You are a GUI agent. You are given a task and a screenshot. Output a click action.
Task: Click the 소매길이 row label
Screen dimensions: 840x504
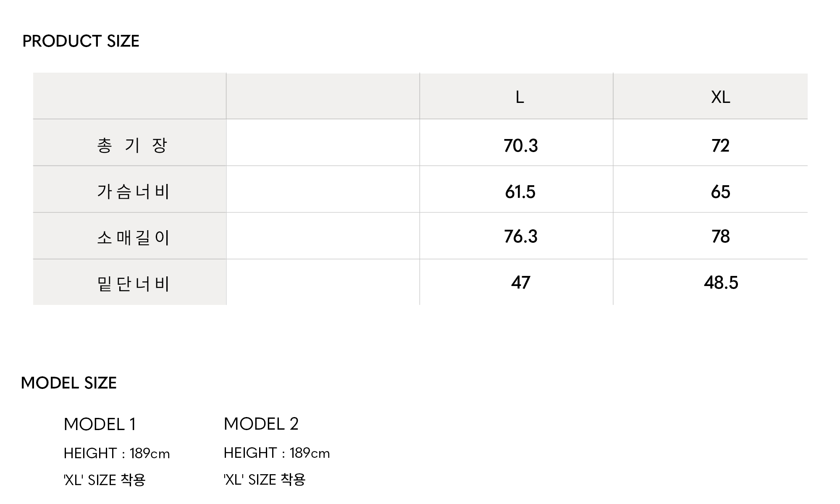(133, 238)
